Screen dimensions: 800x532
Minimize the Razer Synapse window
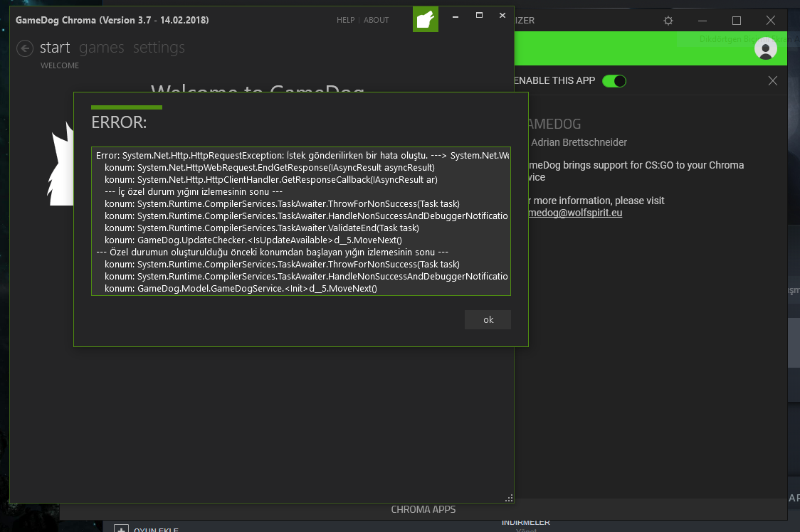tap(702, 21)
